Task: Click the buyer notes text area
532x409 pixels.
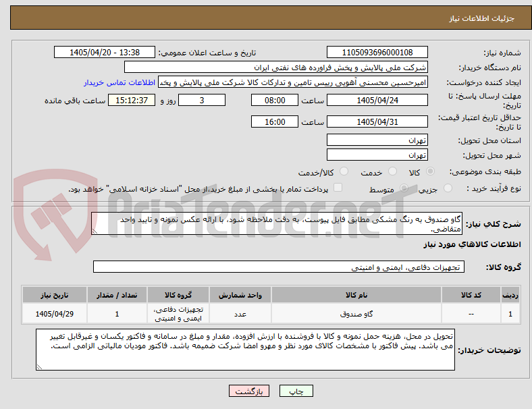Action: tap(245, 350)
